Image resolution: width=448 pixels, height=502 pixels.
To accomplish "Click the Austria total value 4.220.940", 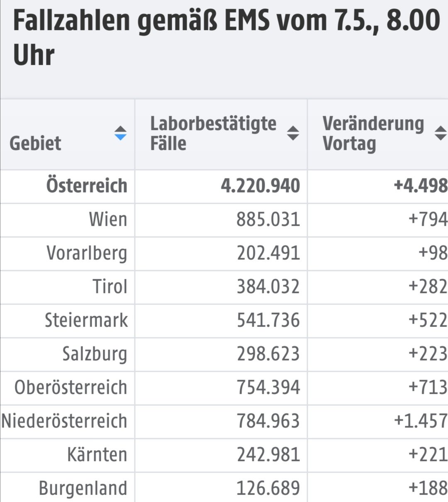I will (x=260, y=185).
